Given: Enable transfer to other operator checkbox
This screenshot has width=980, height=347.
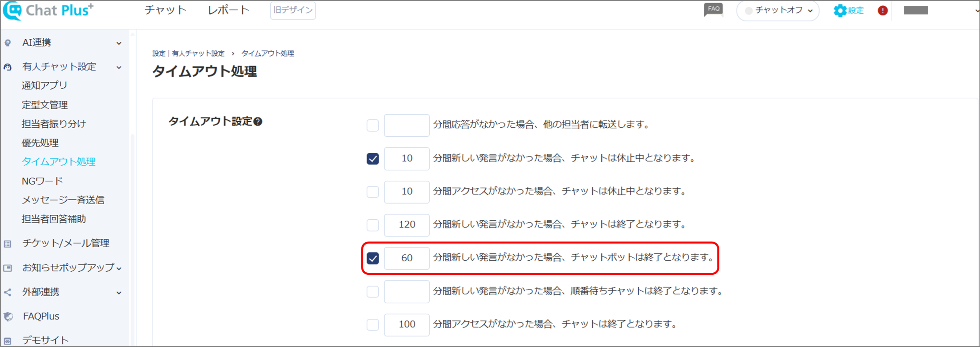Looking at the screenshot, I should [373, 125].
